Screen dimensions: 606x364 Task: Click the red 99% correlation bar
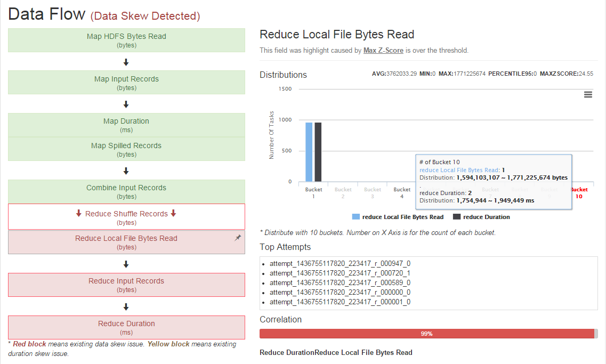coord(426,334)
